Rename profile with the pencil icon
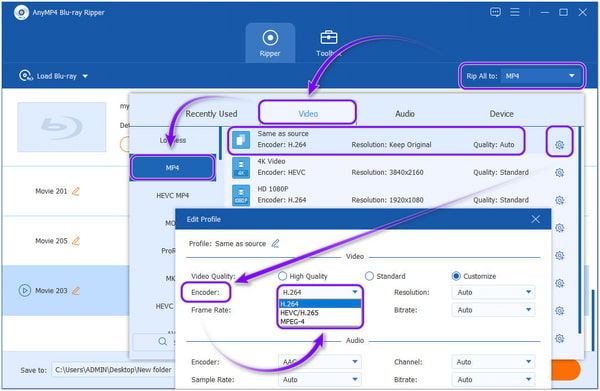The width and height of the screenshot is (600, 391). pyautogui.click(x=275, y=243)
